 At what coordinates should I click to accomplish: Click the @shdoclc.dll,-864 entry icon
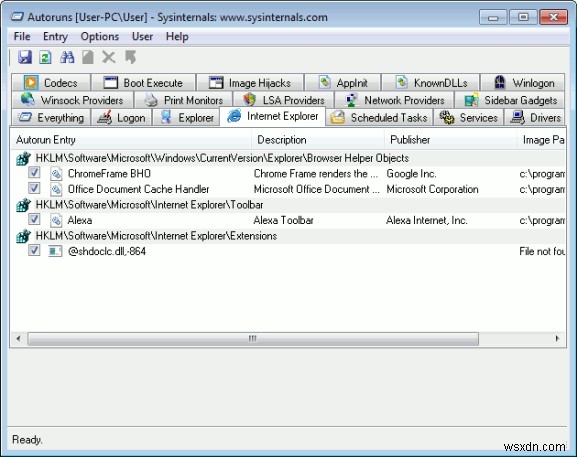55,251
